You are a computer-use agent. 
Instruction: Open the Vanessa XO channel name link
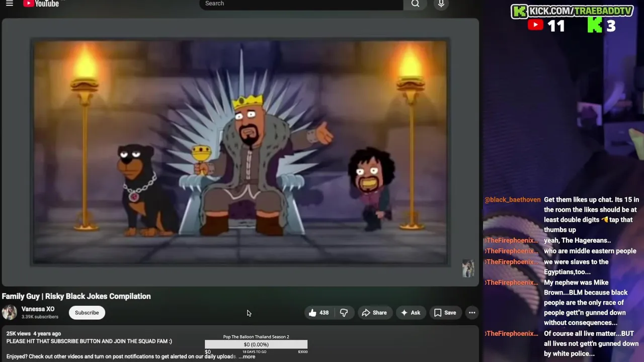click(38, 309)
